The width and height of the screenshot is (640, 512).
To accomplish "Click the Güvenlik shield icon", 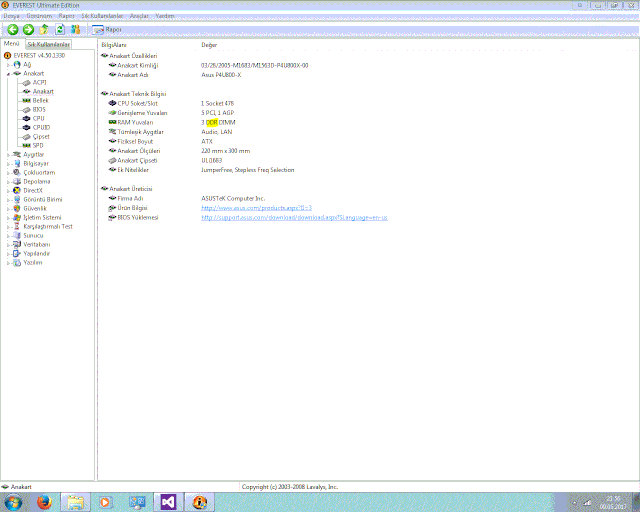I will pos(17,208).
